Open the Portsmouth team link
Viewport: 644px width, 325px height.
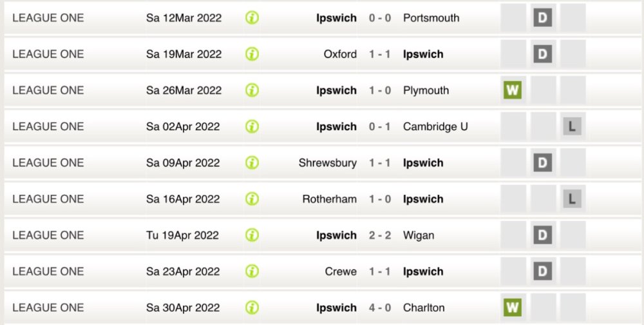[x=431, y=18]
